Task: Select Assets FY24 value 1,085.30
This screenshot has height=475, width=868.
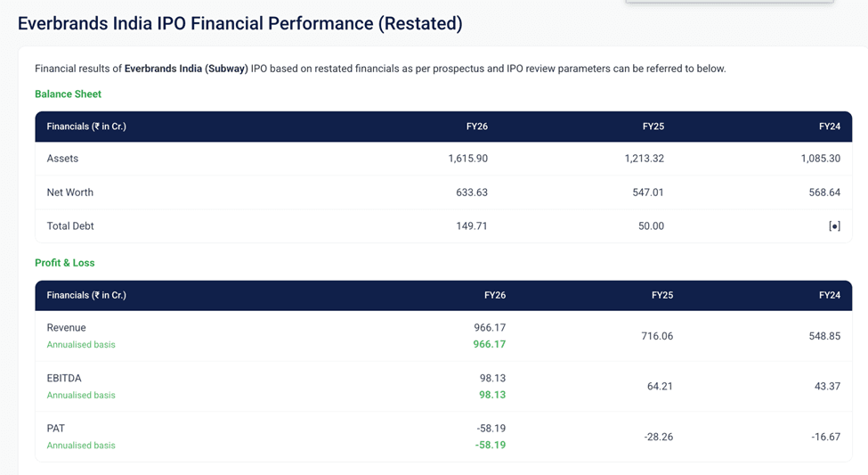Action: pyautogui.click(x=821, y=159)
